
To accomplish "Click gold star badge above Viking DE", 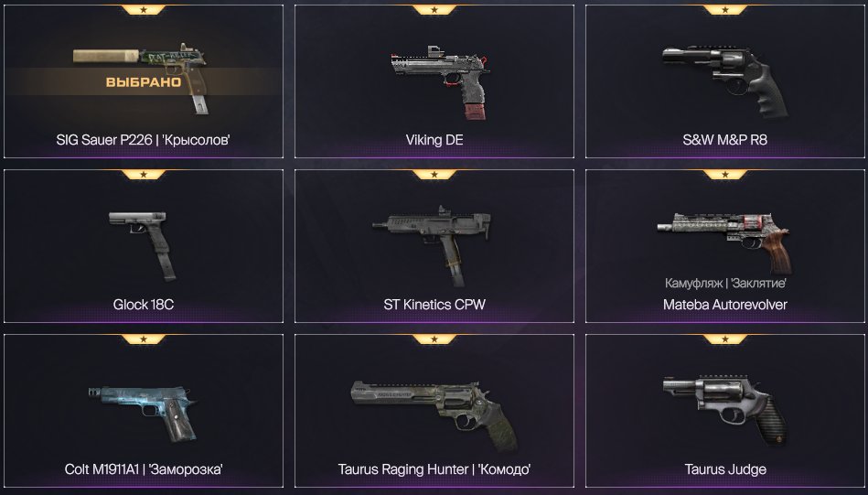I will tap(434, 10).
